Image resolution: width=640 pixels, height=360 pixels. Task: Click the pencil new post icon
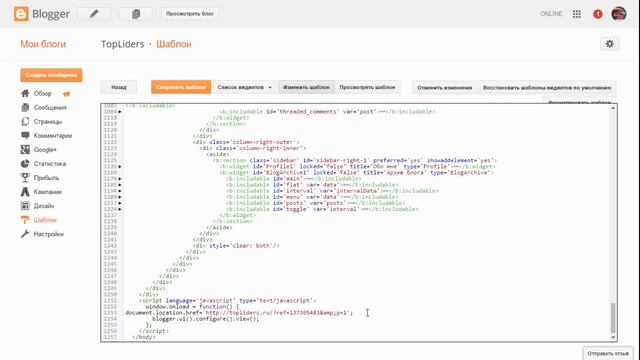click(94, 13)
